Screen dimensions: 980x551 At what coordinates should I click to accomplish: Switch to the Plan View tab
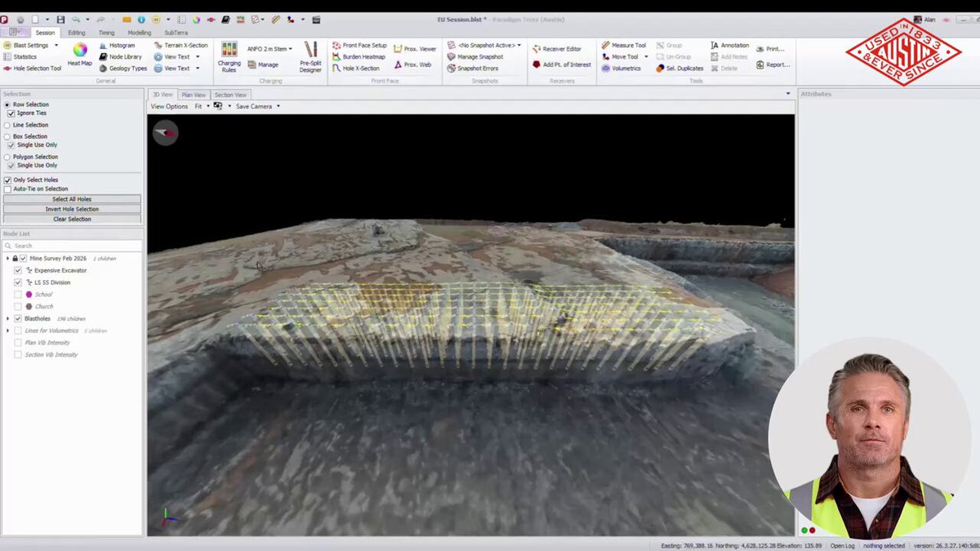pos(194,95)
